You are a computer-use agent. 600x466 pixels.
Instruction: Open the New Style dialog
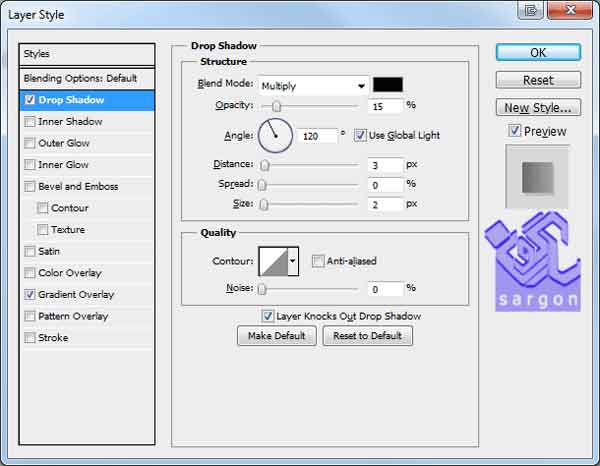[538, 108]
